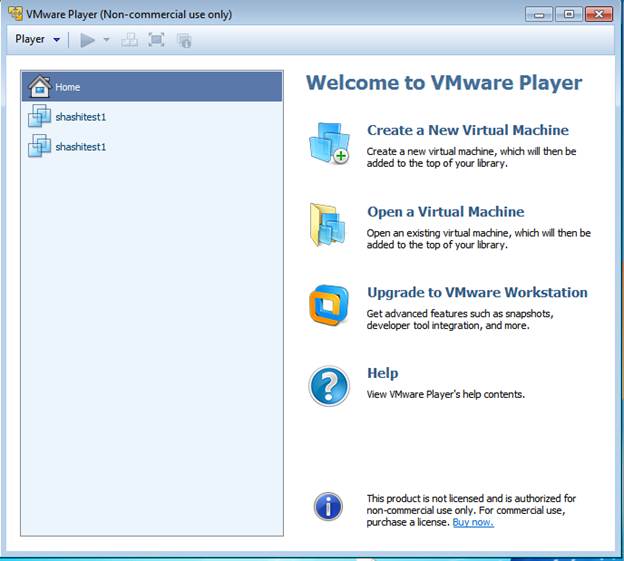
Task: Maximize the VMware Player window
Action: coord(569,15)
